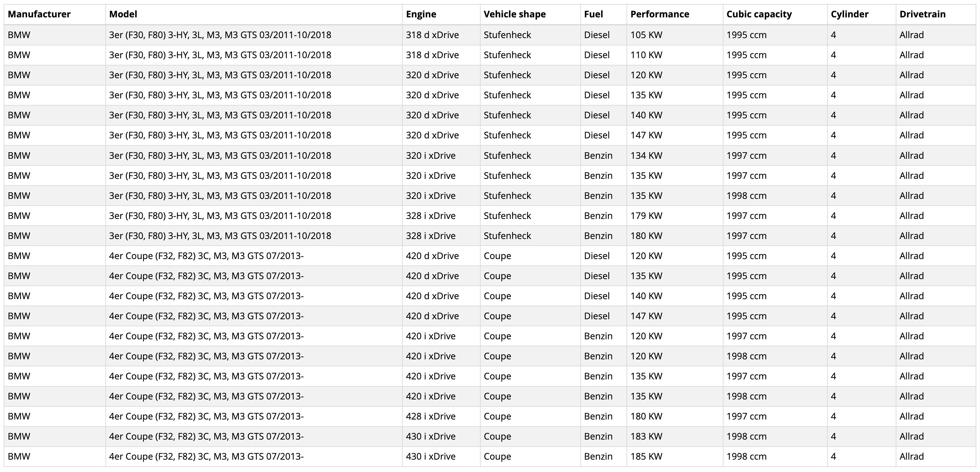Select the 428 i xDrive engine cell

pyautogui.click(x=430, y=417)
